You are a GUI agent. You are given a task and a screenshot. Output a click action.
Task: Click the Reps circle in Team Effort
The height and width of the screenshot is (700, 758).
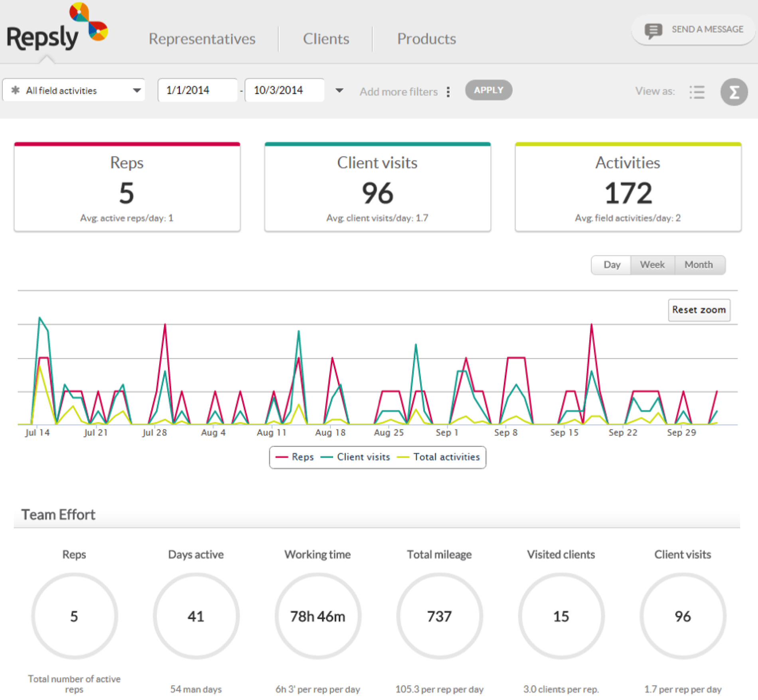tap(74, 616)
